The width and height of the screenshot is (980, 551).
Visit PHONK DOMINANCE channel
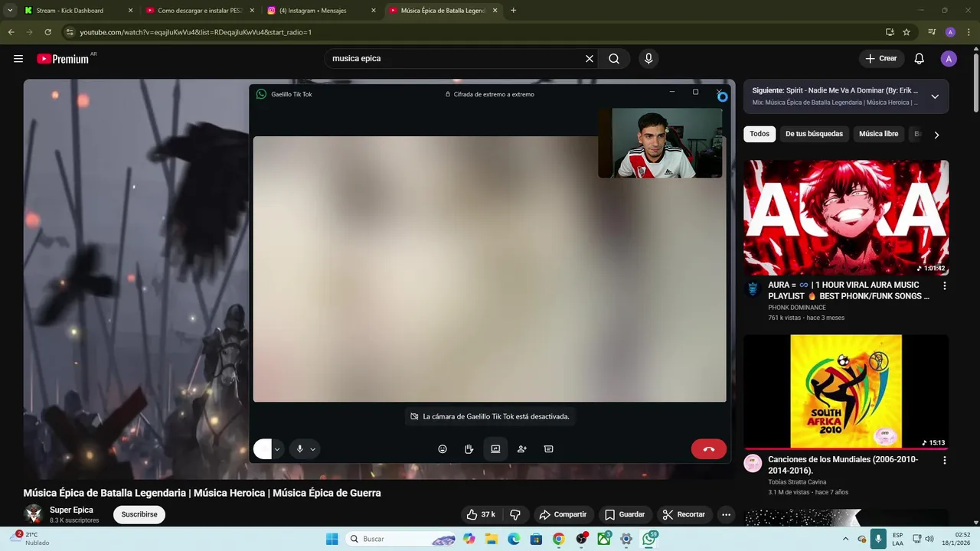point(797,308)
